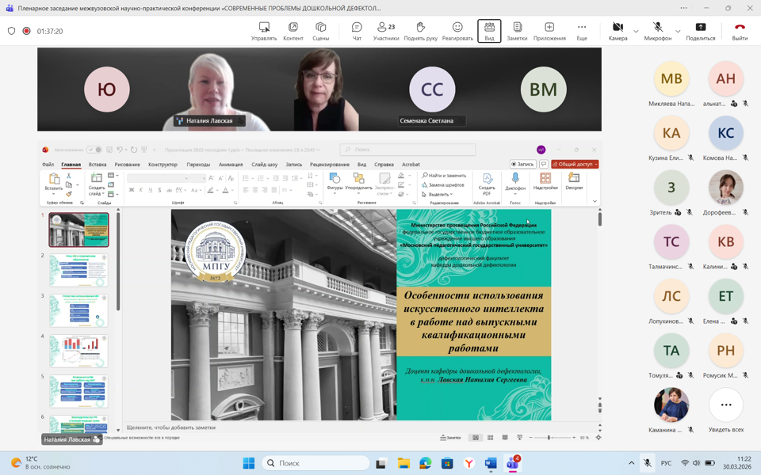
Task: Open the Управлять (Manage) menu item
Action: point(264,31)
